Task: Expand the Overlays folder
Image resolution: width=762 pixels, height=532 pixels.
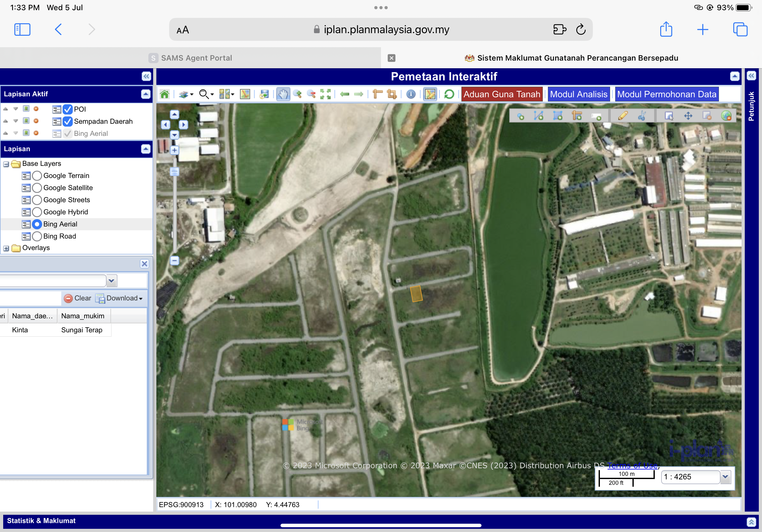Action: pyautogui.click(x=6, y=248)
